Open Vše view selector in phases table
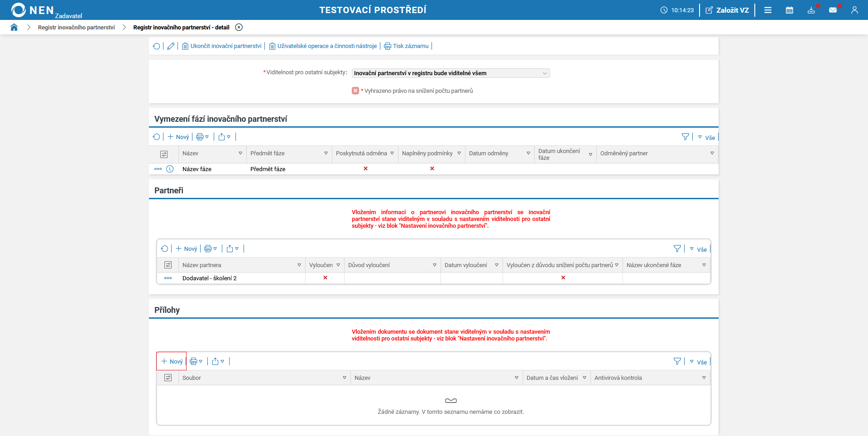The width and height of the screenshot is (868, 436). (706, 137)
